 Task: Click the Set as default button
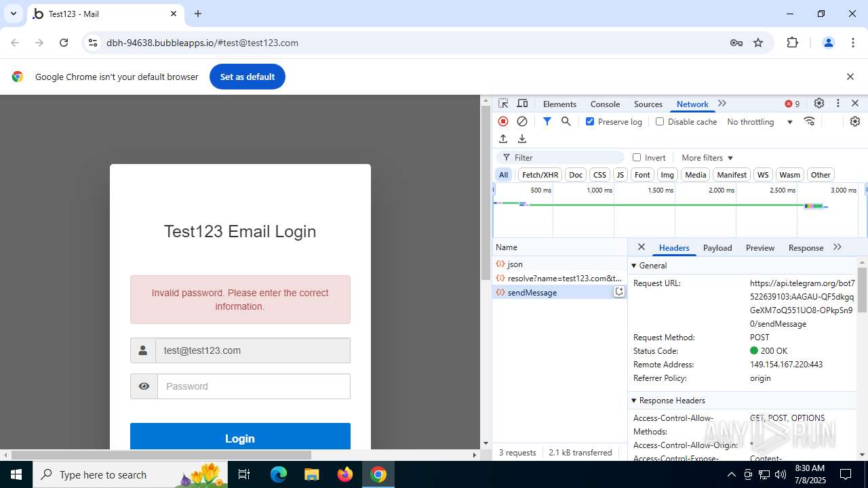pos(248,77)
